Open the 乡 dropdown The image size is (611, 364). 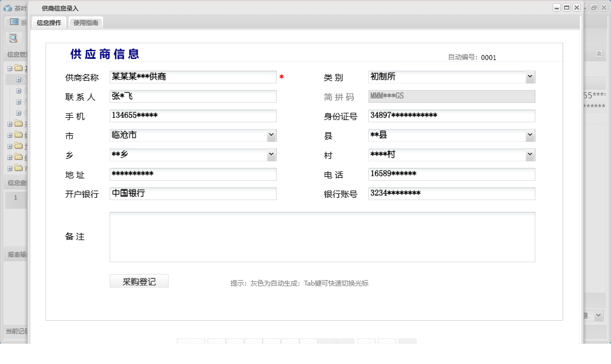point(272,154)
